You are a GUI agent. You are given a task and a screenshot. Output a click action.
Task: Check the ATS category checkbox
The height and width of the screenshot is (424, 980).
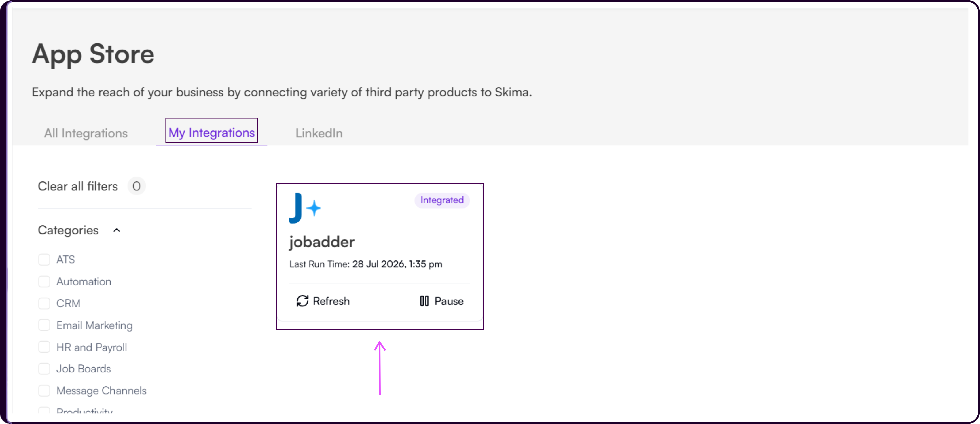pyautogui.click(x=44, y=259)
